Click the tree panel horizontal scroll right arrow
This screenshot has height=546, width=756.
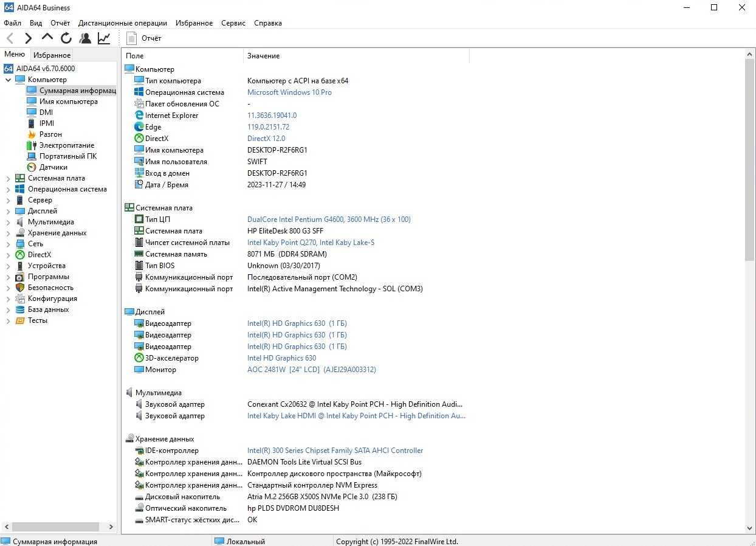[111, 527]
